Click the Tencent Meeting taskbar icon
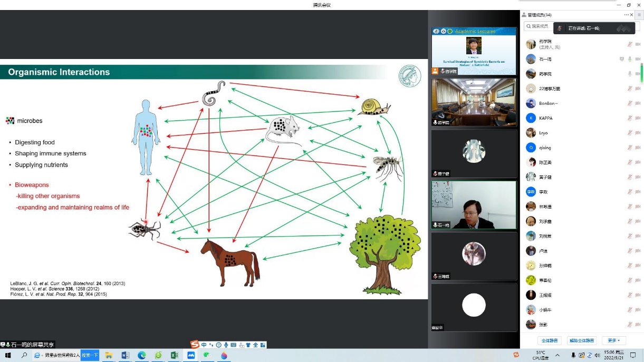Viewport: 644px width, 362px height. tap(191, 356)
